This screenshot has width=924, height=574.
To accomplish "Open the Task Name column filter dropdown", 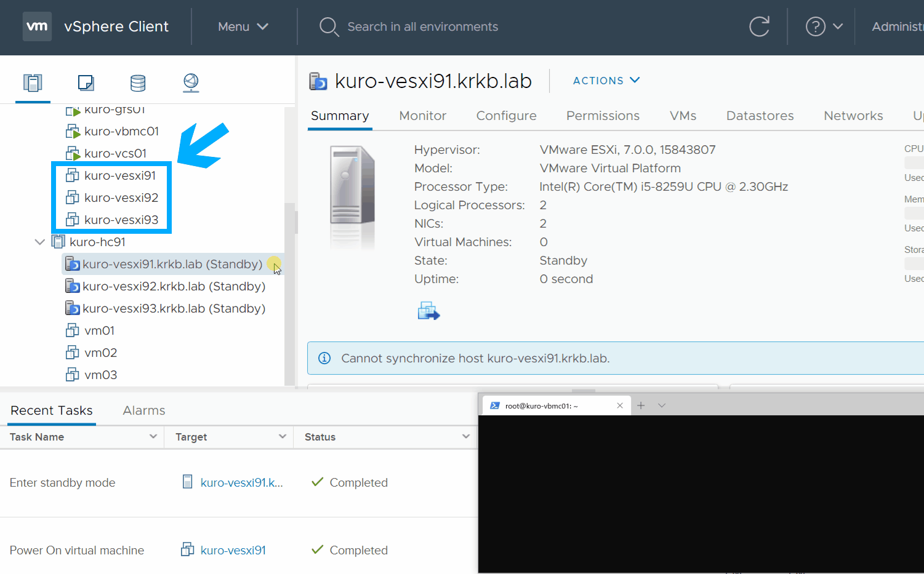I will click(x=153, y=437).
